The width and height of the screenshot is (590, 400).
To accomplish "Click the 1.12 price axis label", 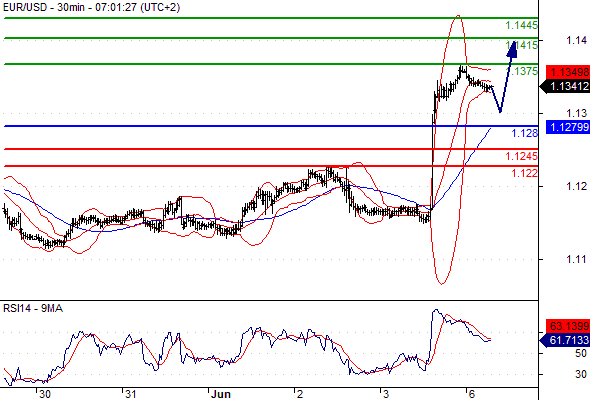I will click(576, 186).
